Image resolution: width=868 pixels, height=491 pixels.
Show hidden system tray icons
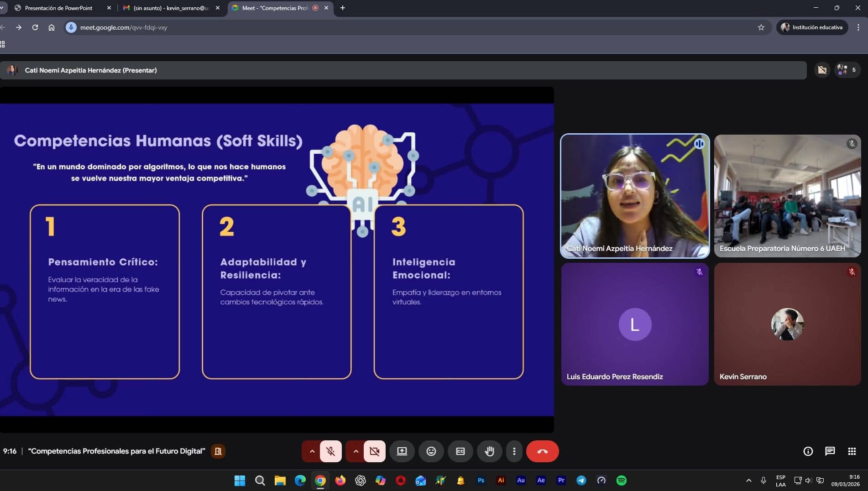(x=748, y=481)
